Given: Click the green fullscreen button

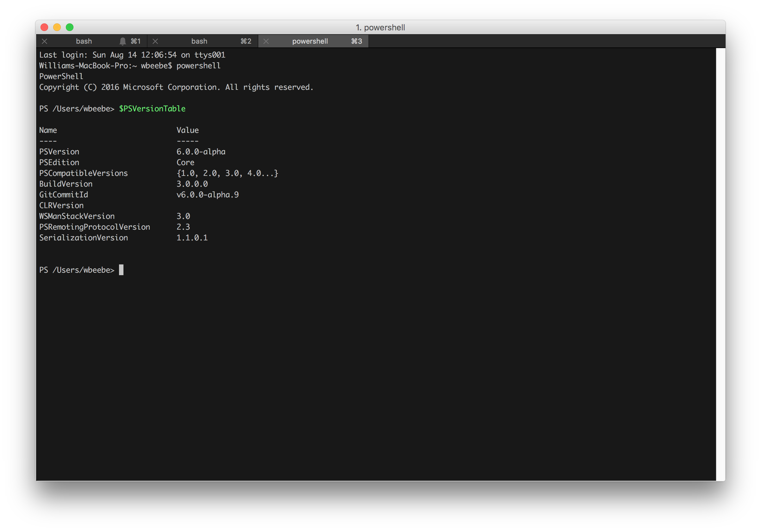Looking at the screenshot, I should [x=70, y=27].
